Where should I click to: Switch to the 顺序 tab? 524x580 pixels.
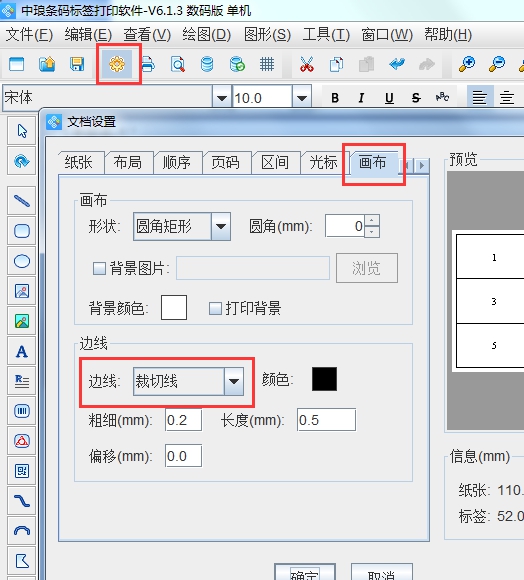click(178, 162)
